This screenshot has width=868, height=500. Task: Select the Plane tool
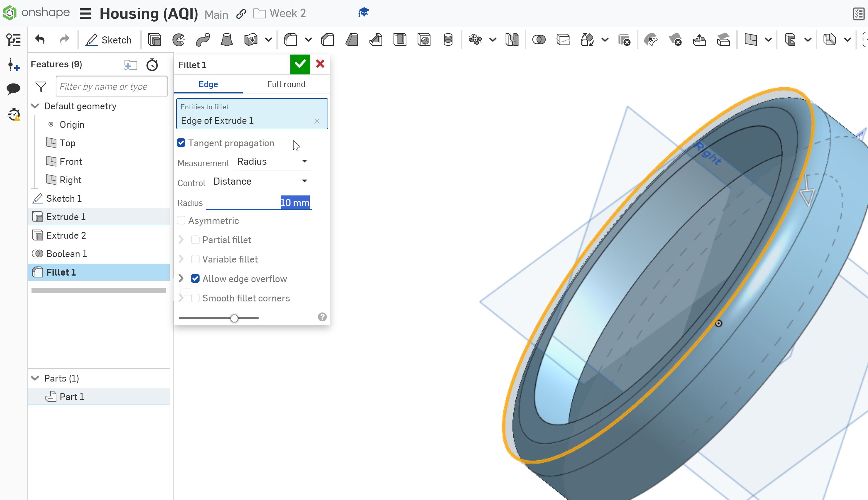pos(751,39)
